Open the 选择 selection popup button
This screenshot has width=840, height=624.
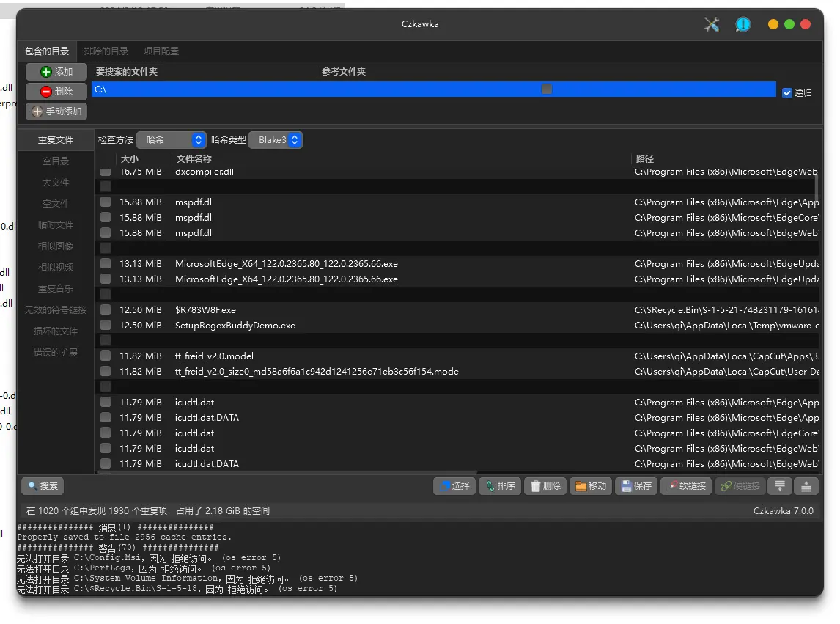click(x=454, y=486)
